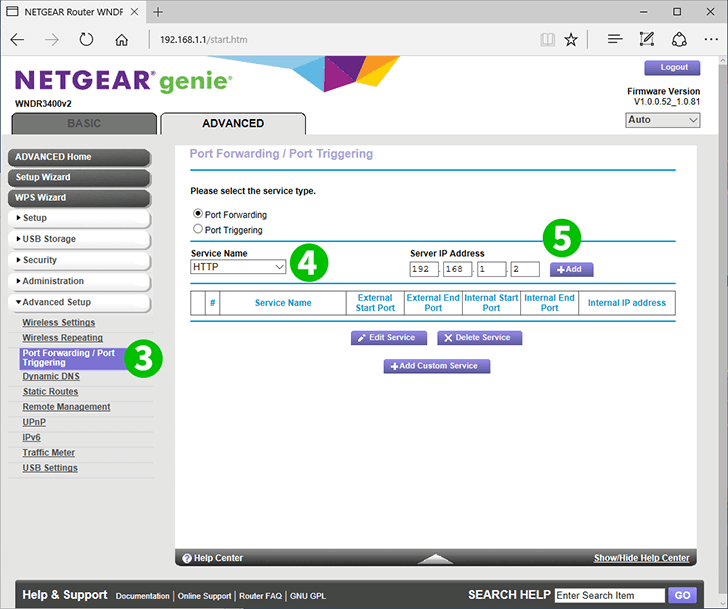Open the browser home icon

click(122, 40)
